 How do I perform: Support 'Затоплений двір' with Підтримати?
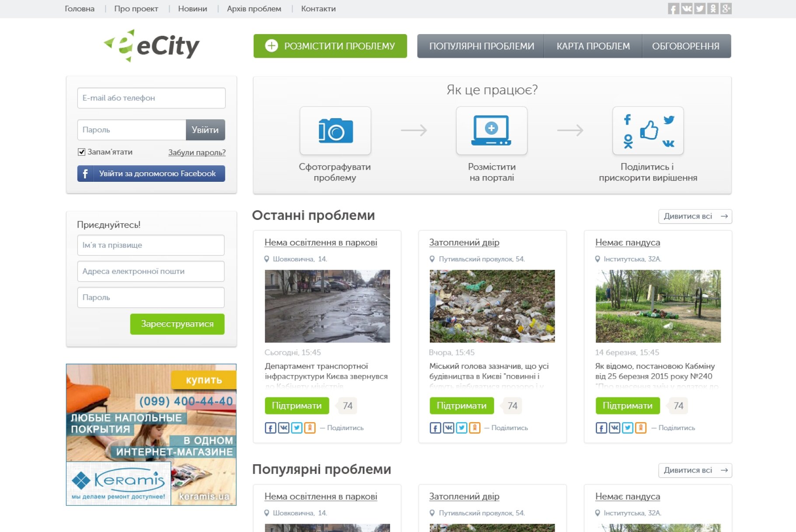(x=461, y=406)
